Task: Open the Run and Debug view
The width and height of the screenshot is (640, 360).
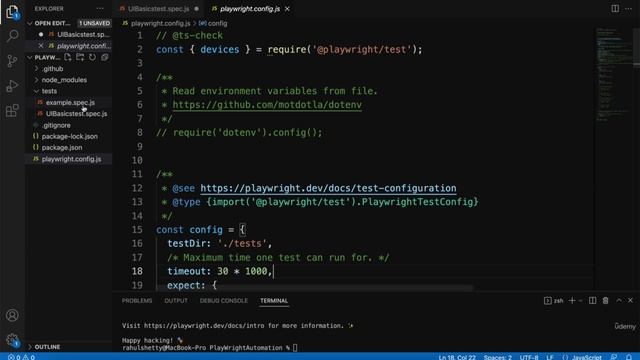Action: click(x=12, y=86)
